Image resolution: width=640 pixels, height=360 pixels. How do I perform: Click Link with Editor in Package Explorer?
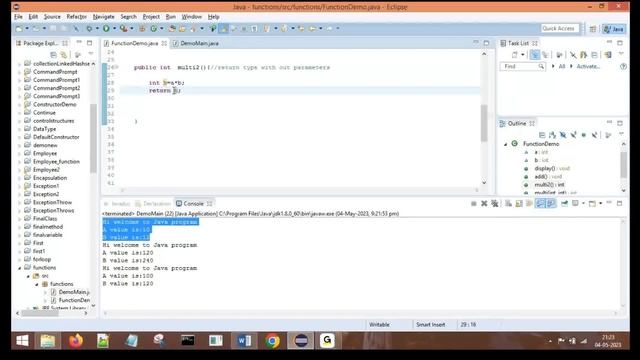(64, 54)
